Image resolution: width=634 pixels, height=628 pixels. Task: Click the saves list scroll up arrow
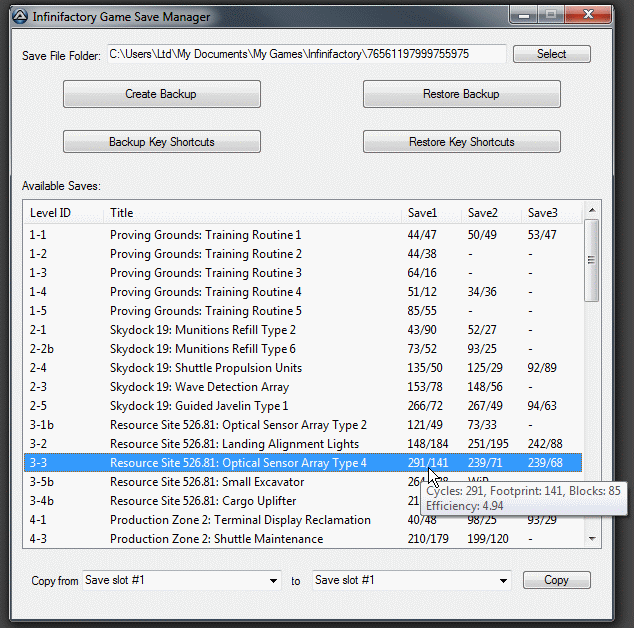(592, 210)
